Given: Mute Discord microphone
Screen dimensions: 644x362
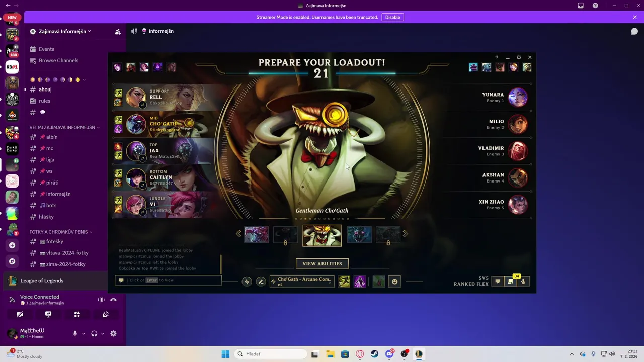Looking at the screenshot, I should click(75, 333).
